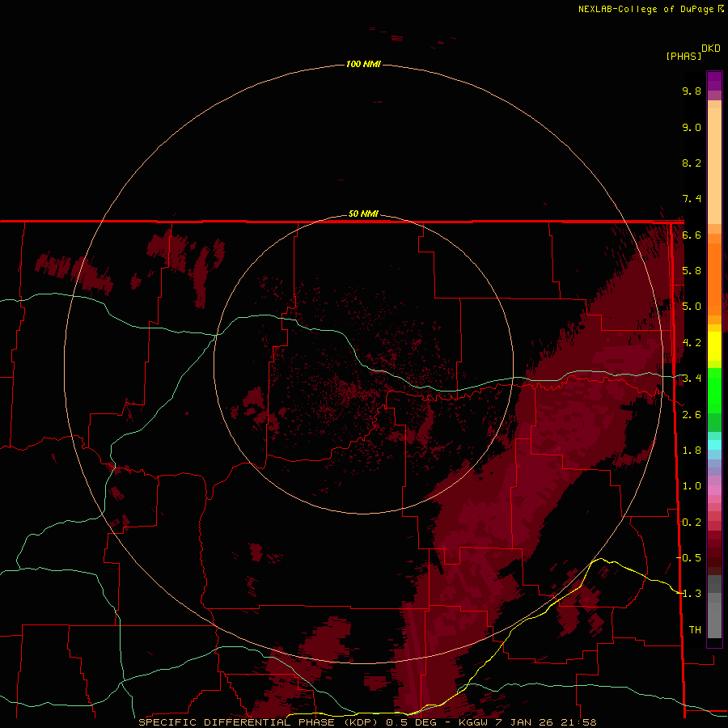Viewport: 728px width, 728px height.
Task: Click the orange segment of the color bar
Action: [714, 278]
